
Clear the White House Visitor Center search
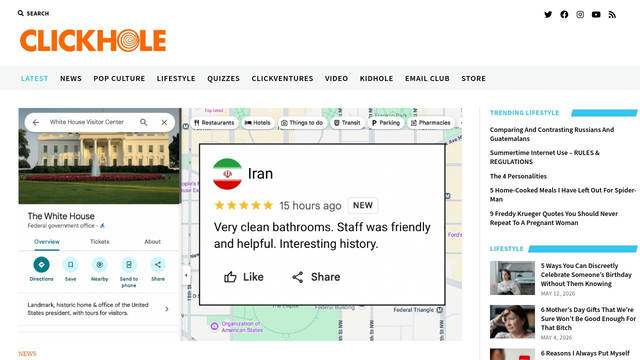pos(164,122)
